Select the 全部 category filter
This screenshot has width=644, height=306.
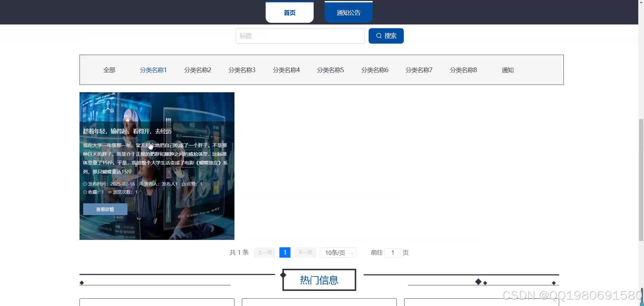pyautogui.click(x=109, y=70)
